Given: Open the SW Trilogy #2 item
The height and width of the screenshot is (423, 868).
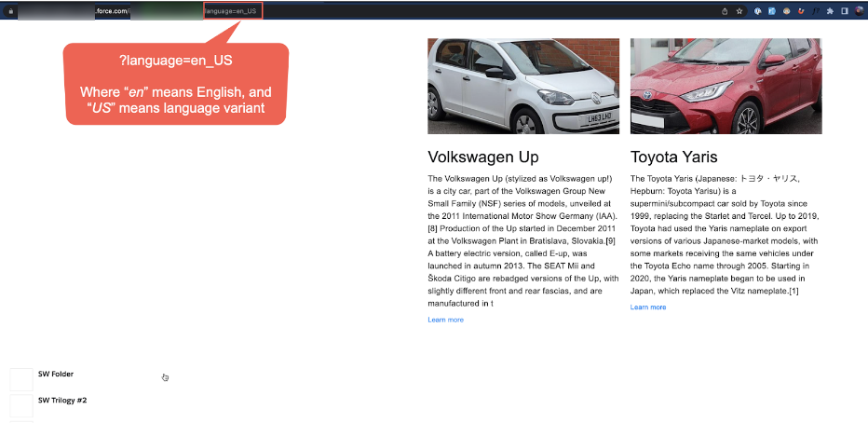Looking at the screenshot, I should pos(62,401).
